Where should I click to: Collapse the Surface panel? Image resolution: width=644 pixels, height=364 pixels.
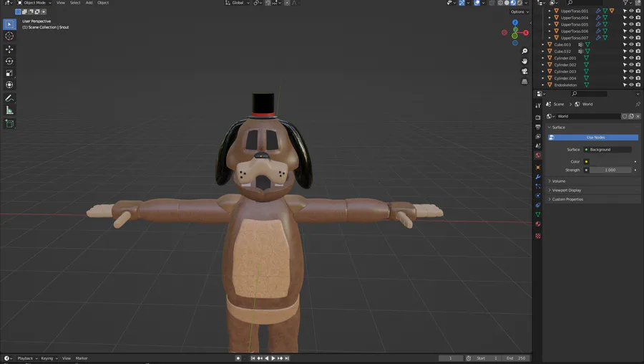point(592,127)
